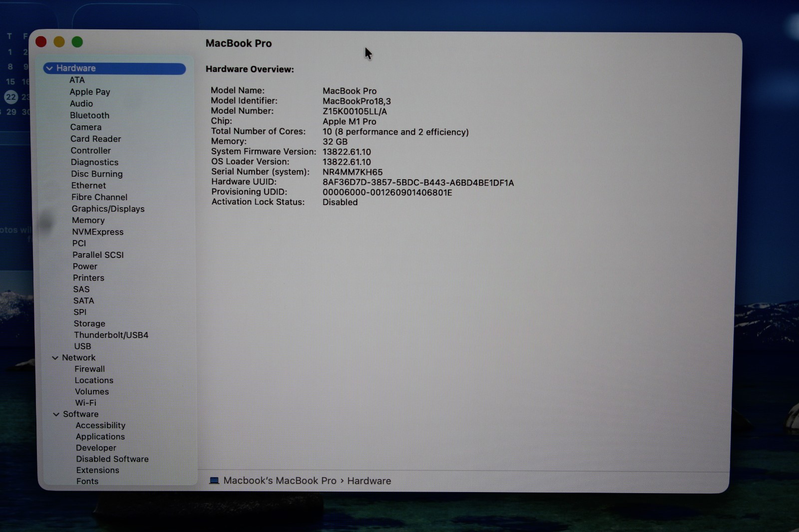Open Developer under Software
Viewport: 799px width, 532px height.
(96, 448)
